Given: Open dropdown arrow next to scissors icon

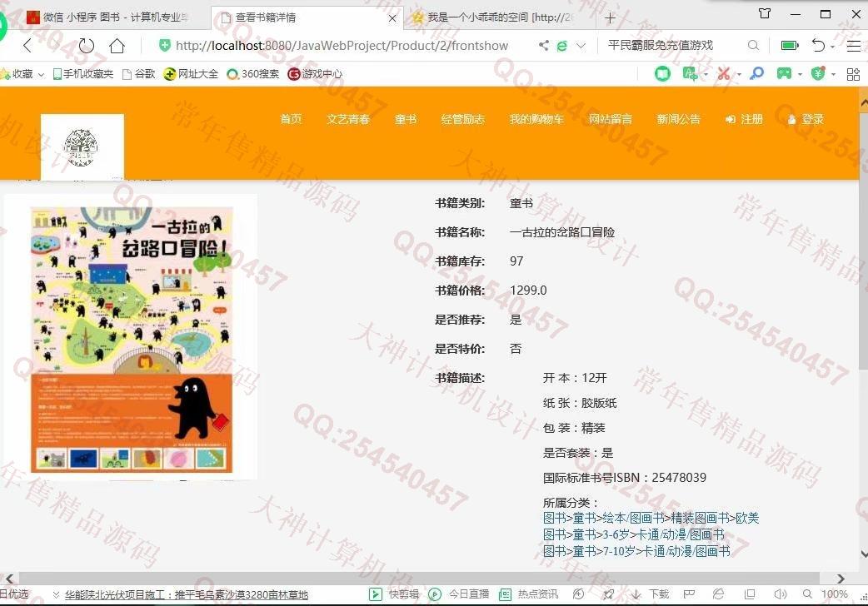Looking at the screenshot, I should pyautogui.click(x=739, y=75).
